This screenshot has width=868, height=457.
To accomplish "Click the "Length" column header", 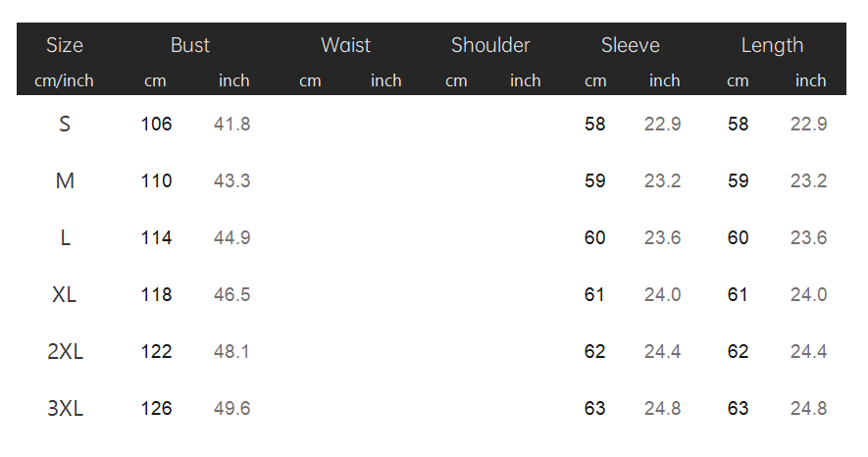I will point(772,45).
